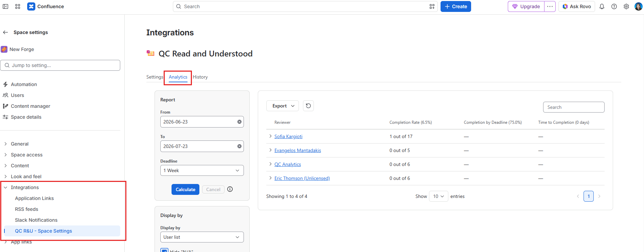Image resolution: width=644 pixels, height=252 pixels.
Task: Expand the Eric Thomson row
Action: coord(270,178)
